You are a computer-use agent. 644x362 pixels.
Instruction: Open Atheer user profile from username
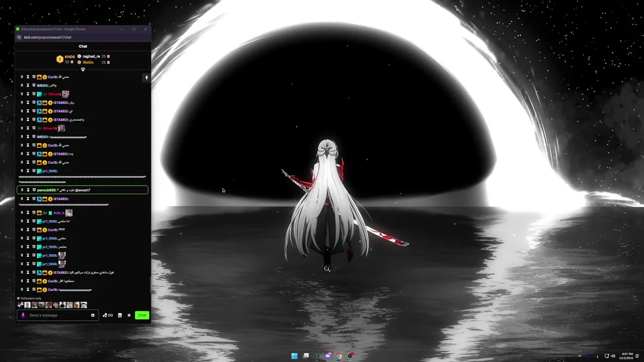coord(49,128)
